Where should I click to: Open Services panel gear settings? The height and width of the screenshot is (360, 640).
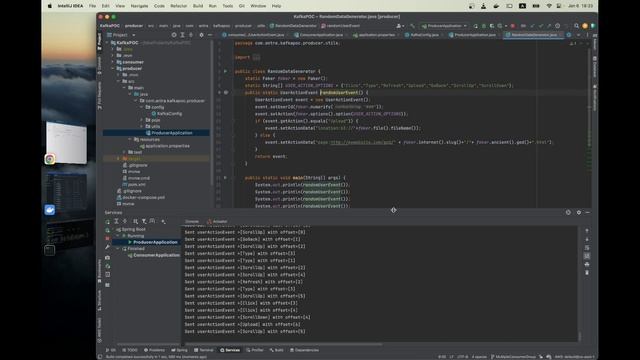[579, 212]
